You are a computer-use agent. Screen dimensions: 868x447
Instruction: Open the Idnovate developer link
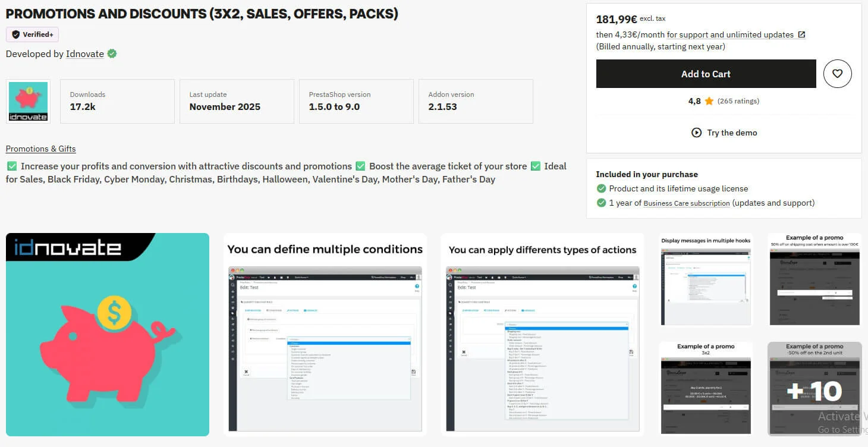pos(84,54)
